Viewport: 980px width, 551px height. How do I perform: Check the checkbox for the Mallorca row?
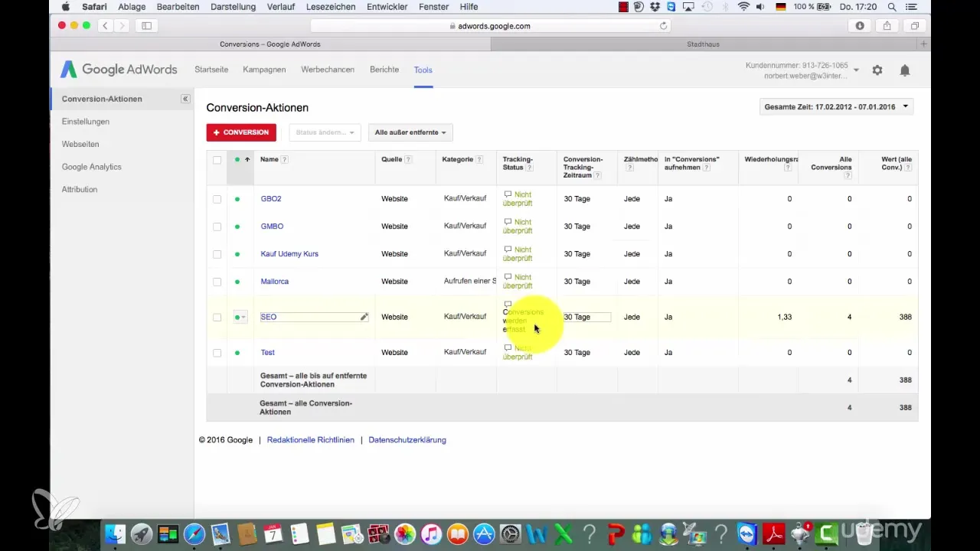[217, 282]
